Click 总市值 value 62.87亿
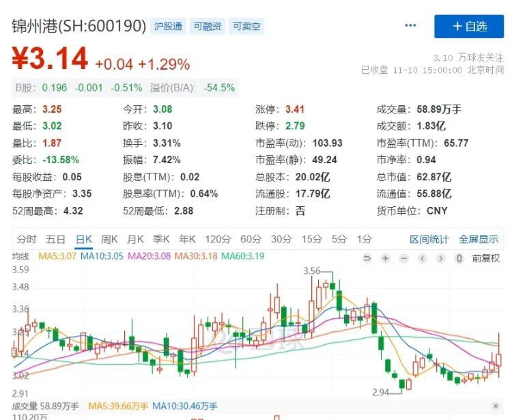The height and width of the screenshot is (420, 512). 434,177
